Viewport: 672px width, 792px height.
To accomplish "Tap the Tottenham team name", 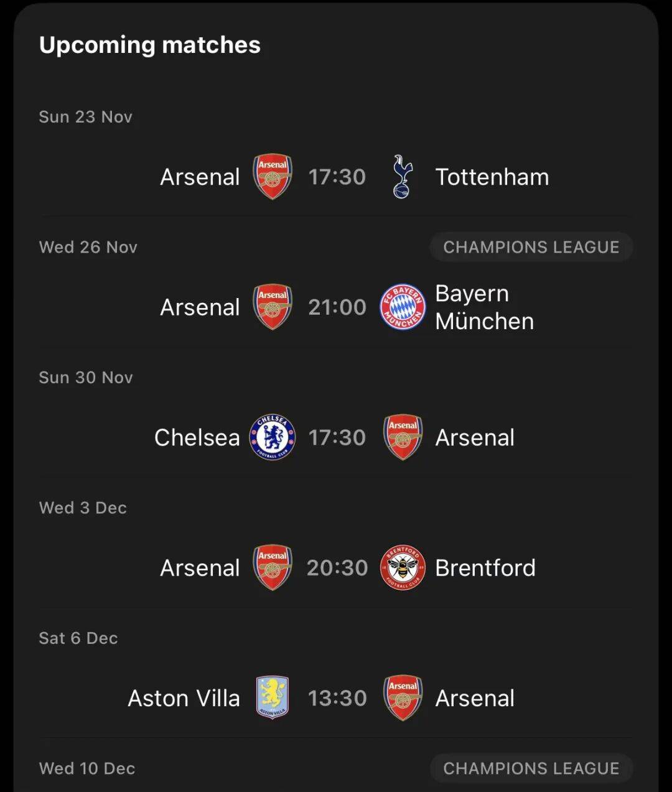I will coord(492,177).
